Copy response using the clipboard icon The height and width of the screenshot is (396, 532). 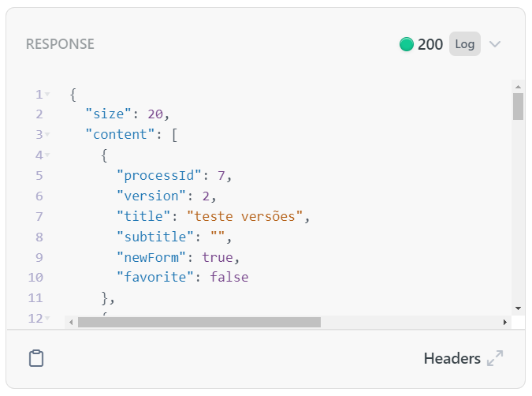[x=36, y=358]
